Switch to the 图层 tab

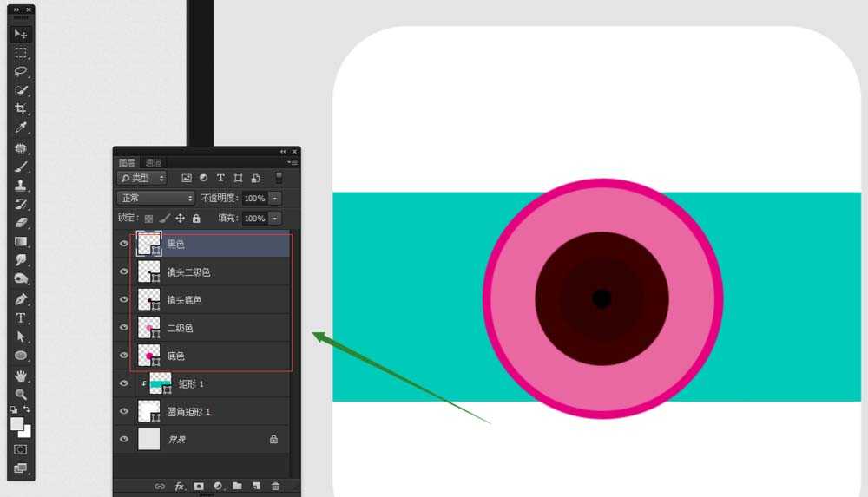click(127, 163)
